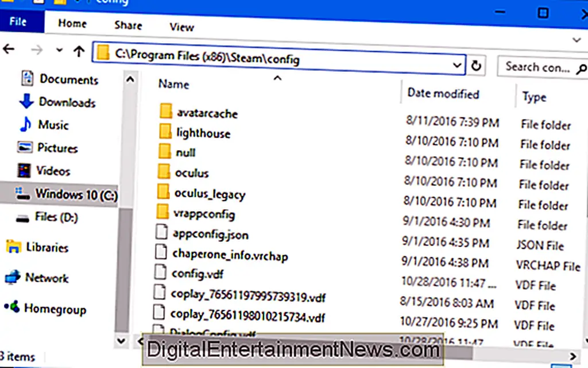588x368 pixels.
Task: Sort by the Date modified column
Action: [x=443, y=93]
